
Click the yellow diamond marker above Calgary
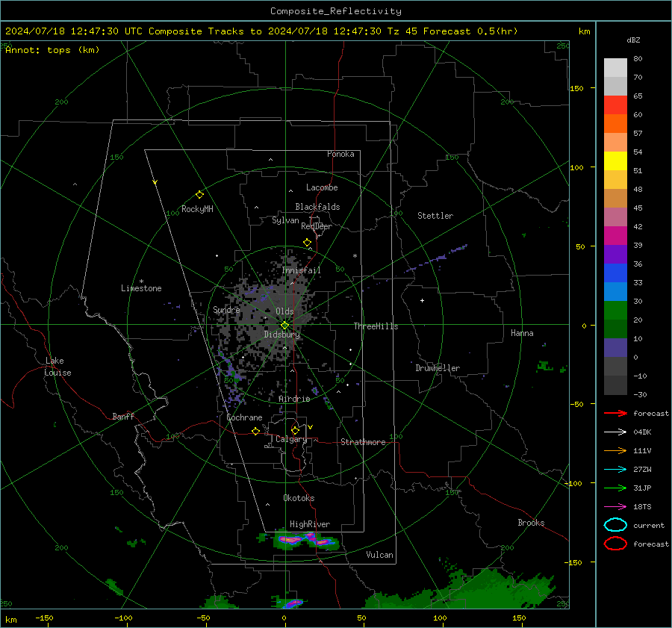pyautogui.click(x=295, y=430)
